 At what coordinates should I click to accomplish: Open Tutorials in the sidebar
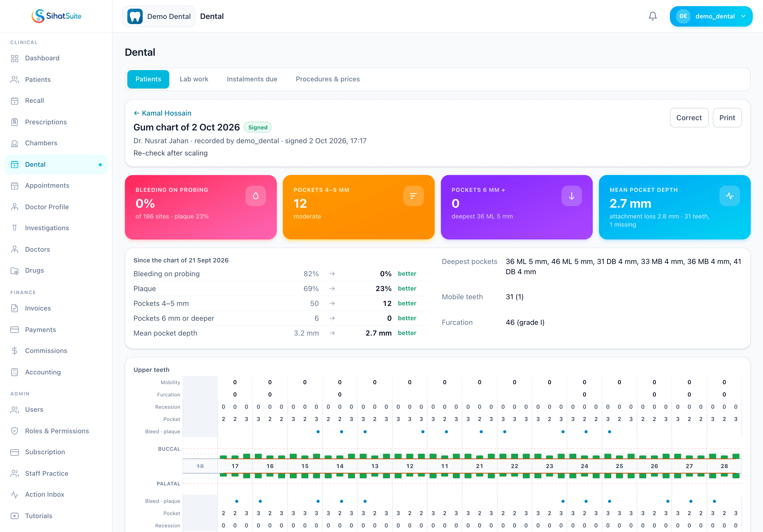pos(56,516)
